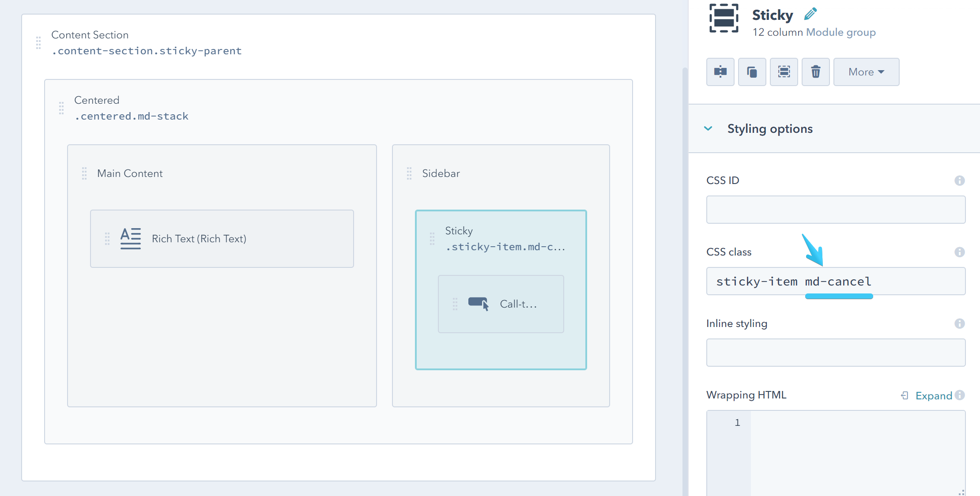The image size is (980, 496).
Task: Click the Expand link beside Wrapping HTML
Action: pos(932,395)
